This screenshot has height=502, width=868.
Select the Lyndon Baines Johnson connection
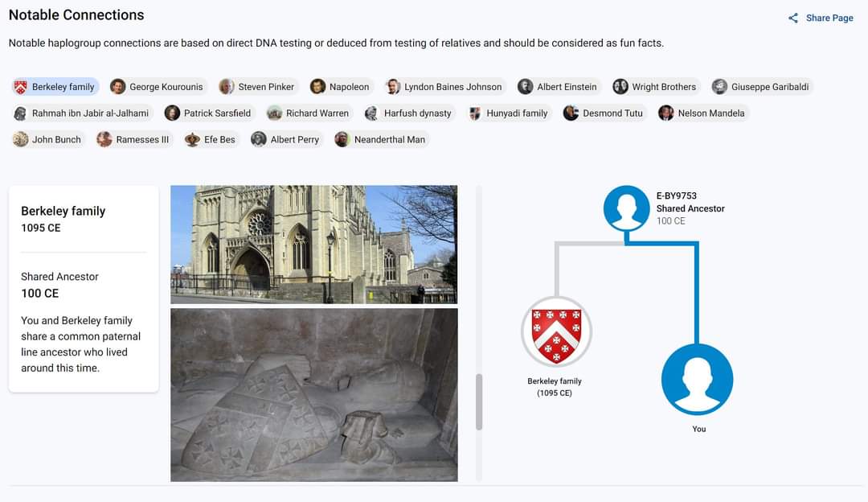click(444, 86)
